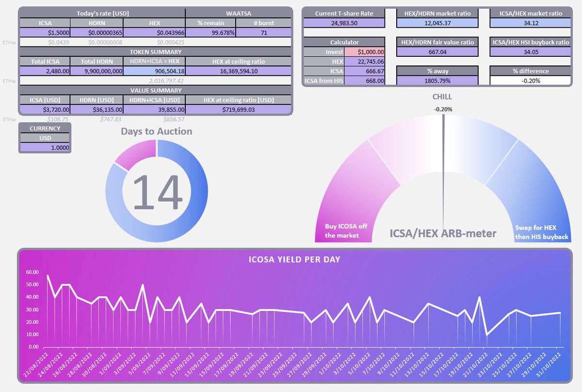
Task: Select the ICSA rate cell showing $1.5000
Action: pyautogui.click(x=46, y=32)
